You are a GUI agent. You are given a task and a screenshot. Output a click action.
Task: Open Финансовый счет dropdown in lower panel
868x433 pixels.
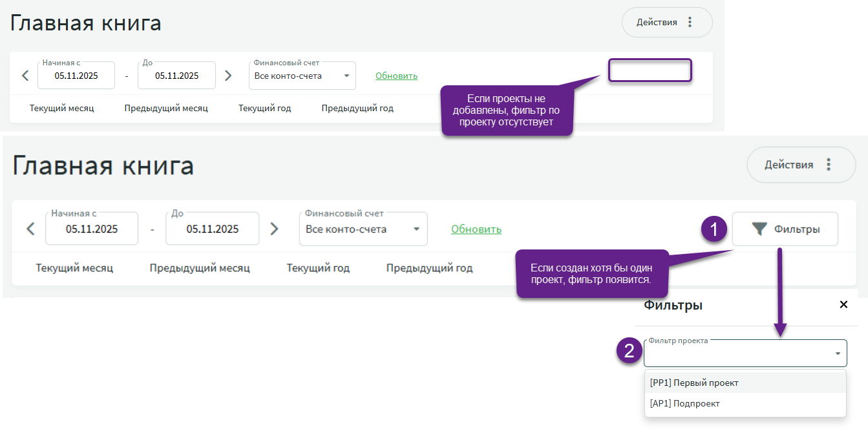tap(416, 229)
